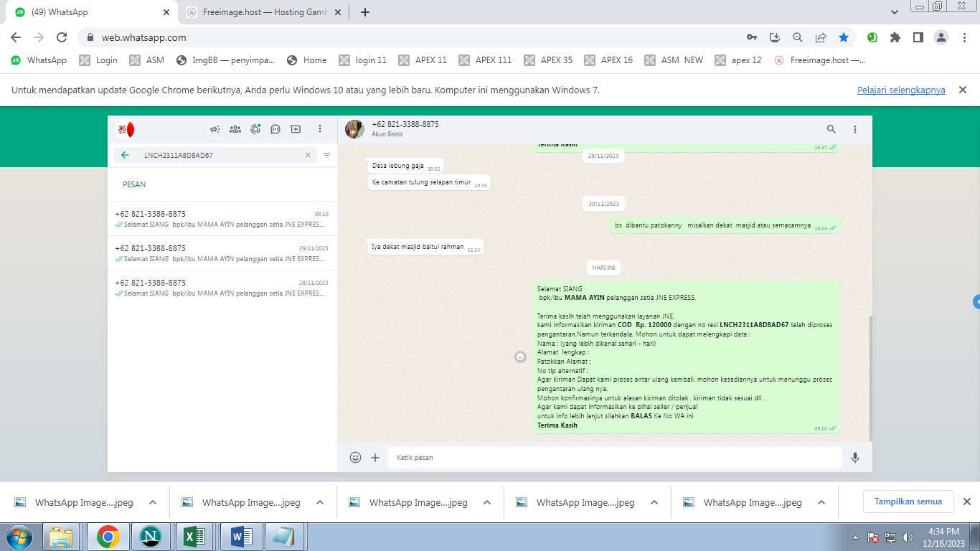Screen dimensions: 980x551
Task: Toggle the blue bookmark star
Action: click(844, 37)
